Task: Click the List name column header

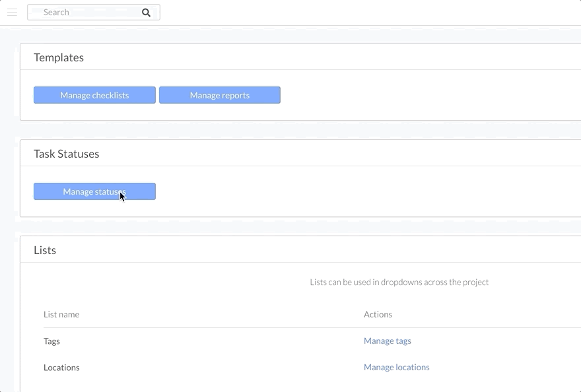Action: 61,315
